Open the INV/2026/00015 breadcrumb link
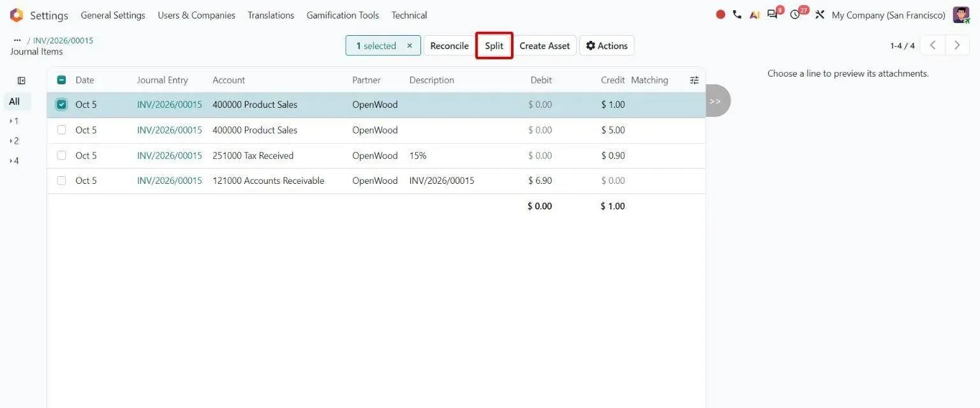Screen dimensions: 980x408 click(x=63, y=40)
